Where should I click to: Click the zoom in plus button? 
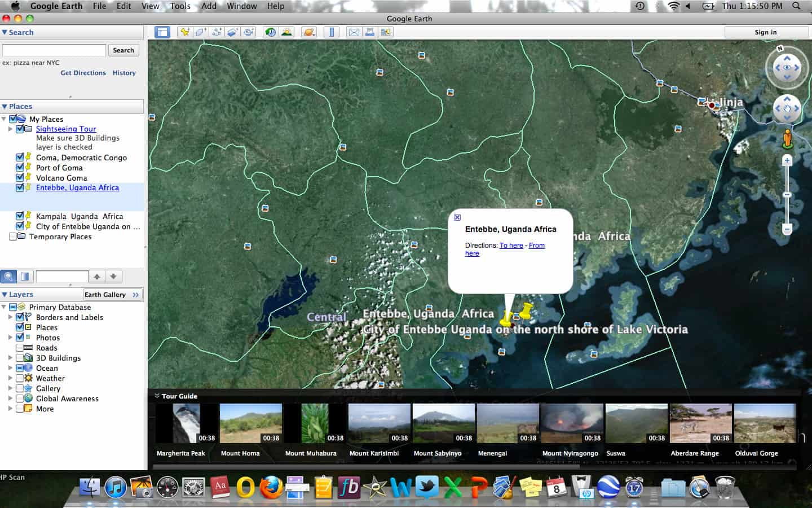788,161
